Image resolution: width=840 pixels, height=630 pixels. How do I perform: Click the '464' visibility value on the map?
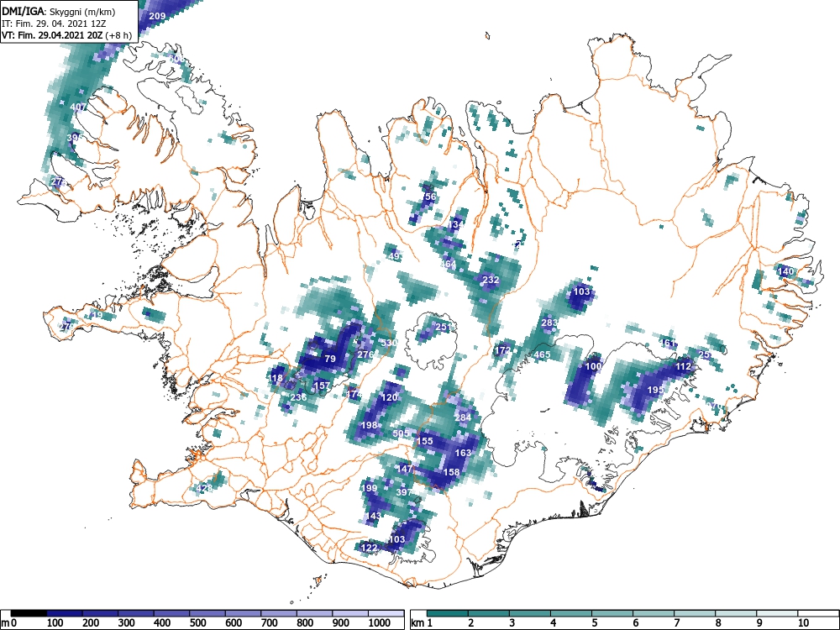click(x=449, y=264)
